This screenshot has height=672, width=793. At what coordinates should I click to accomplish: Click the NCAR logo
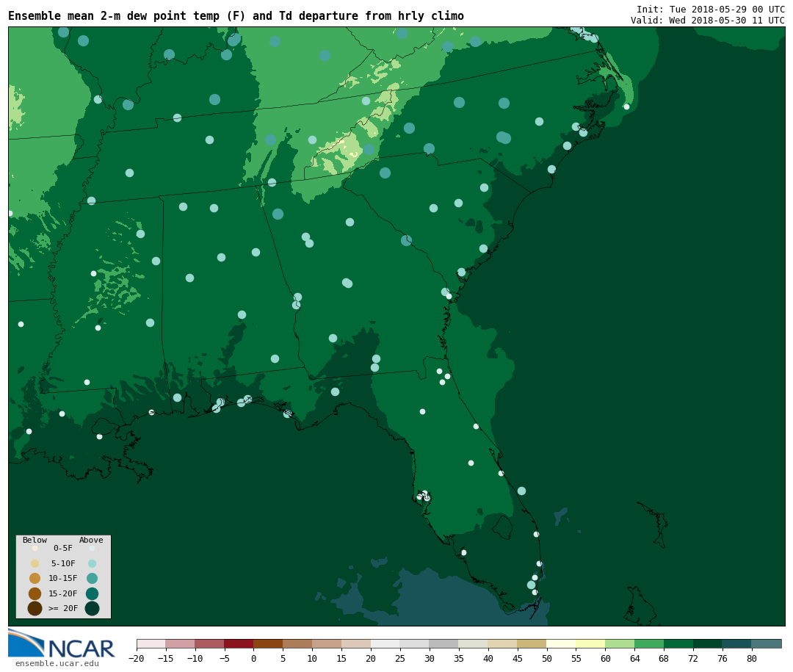61,644
